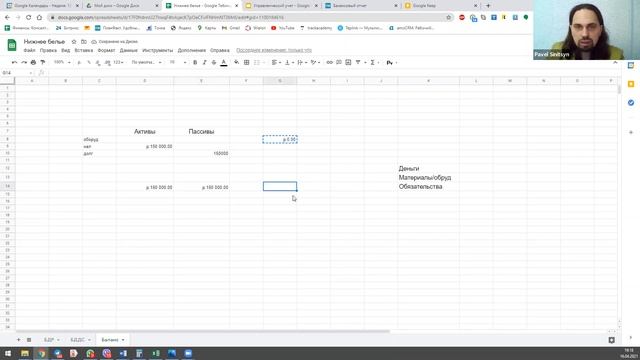Toggle bold formatting
Image resolution: width=640 pixels, height=360 pixels.
pos(195,62)
